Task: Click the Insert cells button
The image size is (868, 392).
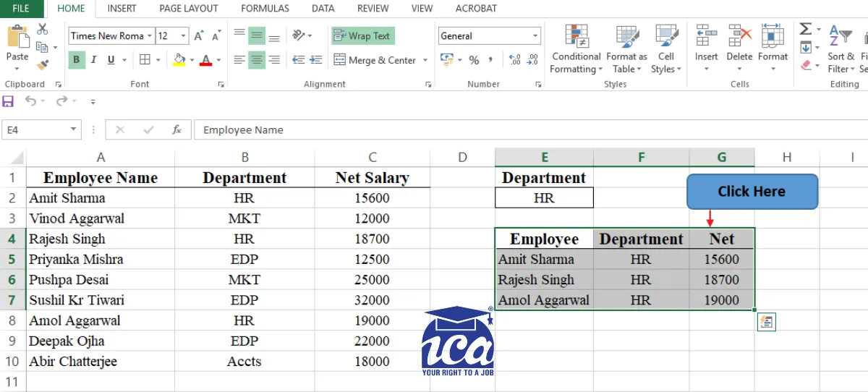Action: (706, 48)
